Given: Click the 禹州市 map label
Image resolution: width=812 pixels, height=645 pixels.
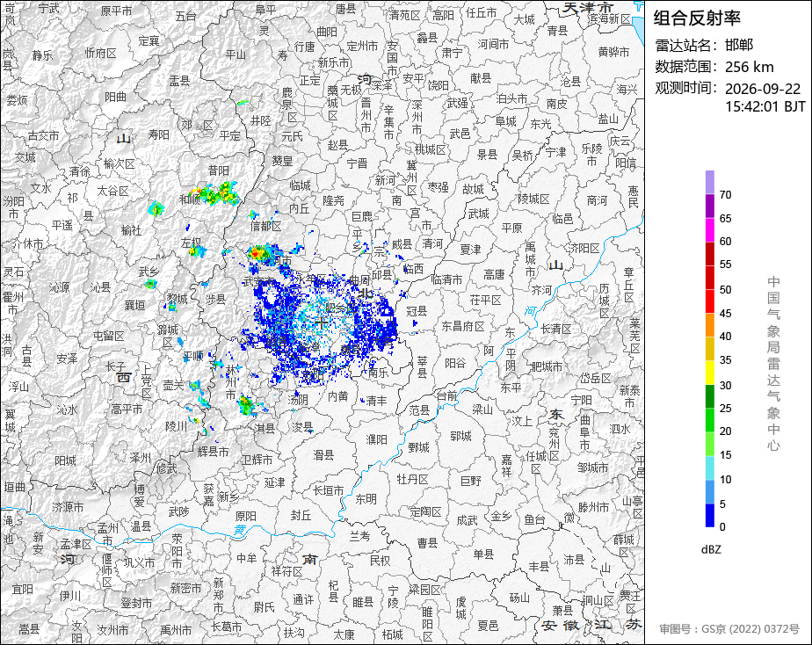Looking at the screenshot, I should coord(176,630).
